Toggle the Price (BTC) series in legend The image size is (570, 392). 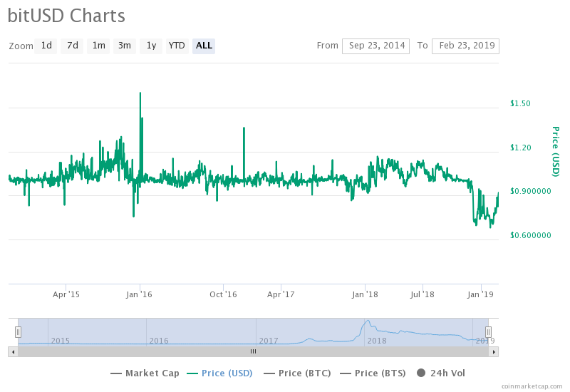pos(297,373)
